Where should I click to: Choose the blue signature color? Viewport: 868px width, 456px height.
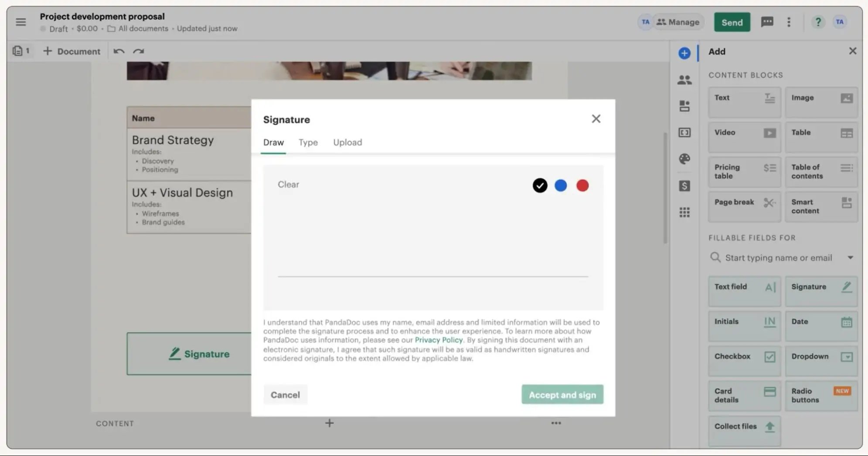[561, 186]
